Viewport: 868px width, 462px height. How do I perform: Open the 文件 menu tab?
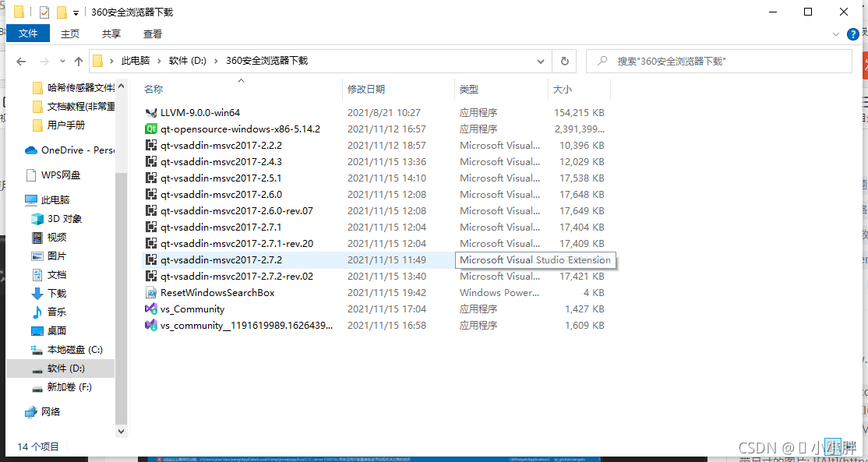pyautogui.click(x=28, y=34)
